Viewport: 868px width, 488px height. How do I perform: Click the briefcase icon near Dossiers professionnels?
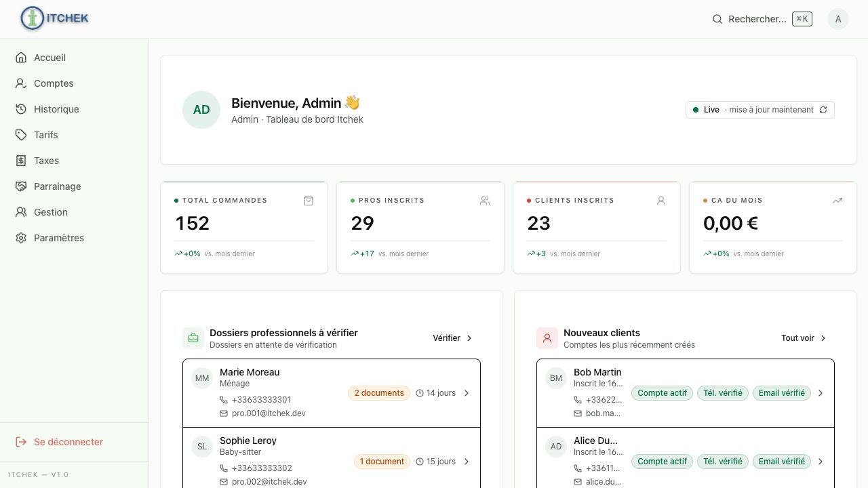point(193,338)
